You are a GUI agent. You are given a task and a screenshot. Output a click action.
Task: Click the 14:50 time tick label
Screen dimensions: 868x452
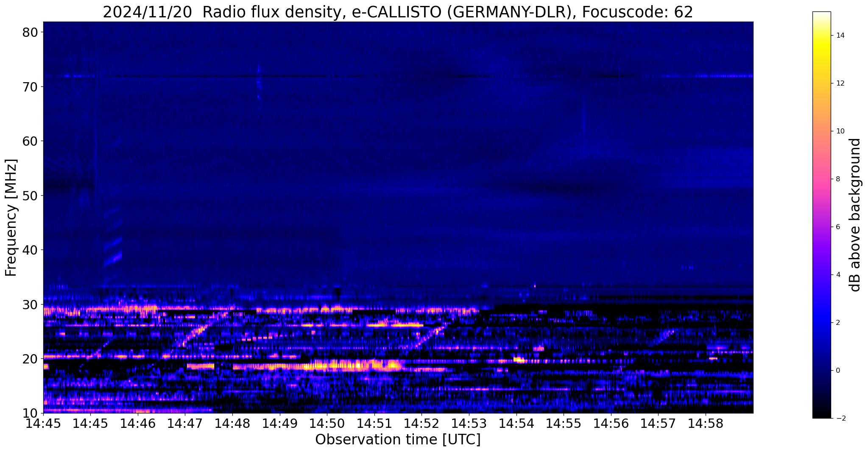[327, 424]
